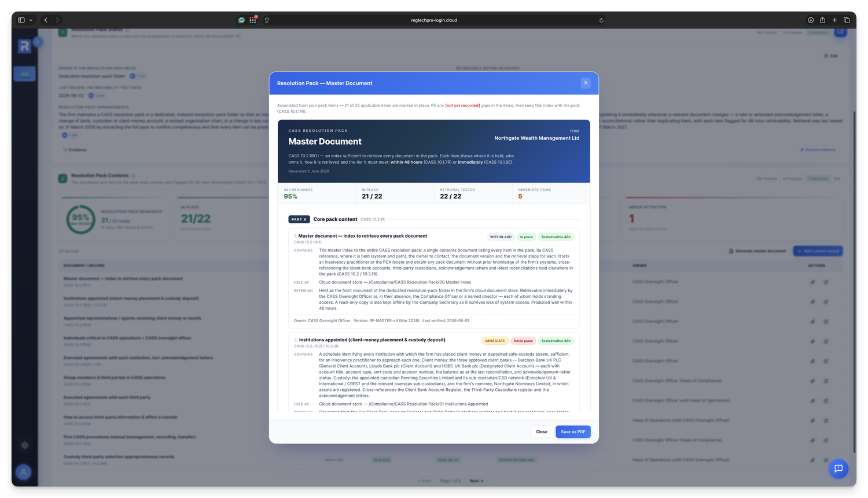Open the colored grid extension icon
Screen dimensions: 868x498
(253, 20)
